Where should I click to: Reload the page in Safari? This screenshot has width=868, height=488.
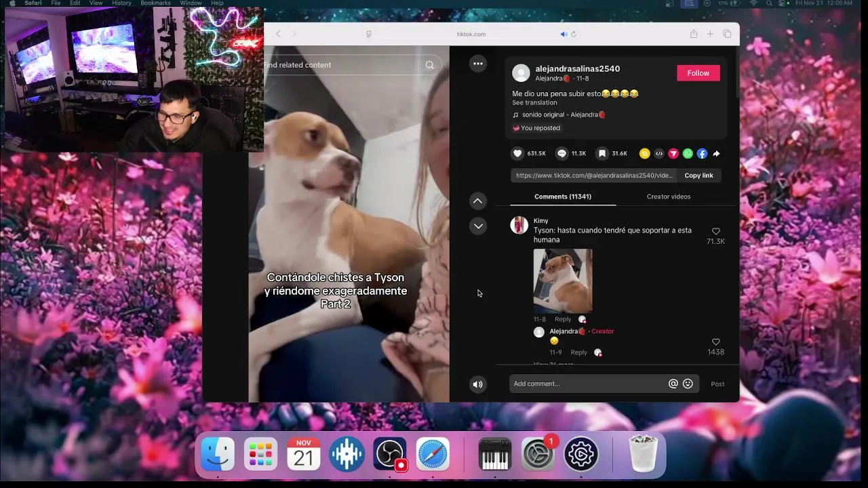574,34
